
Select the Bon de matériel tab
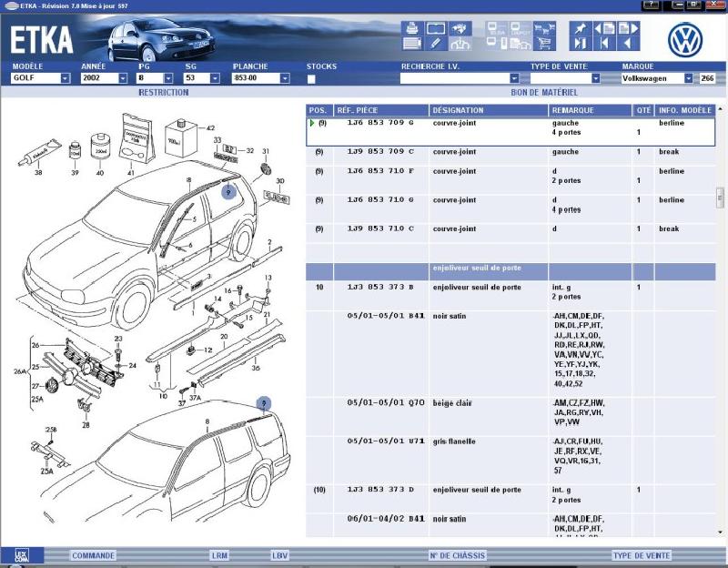pyautogui.click(x=544, y=93)
